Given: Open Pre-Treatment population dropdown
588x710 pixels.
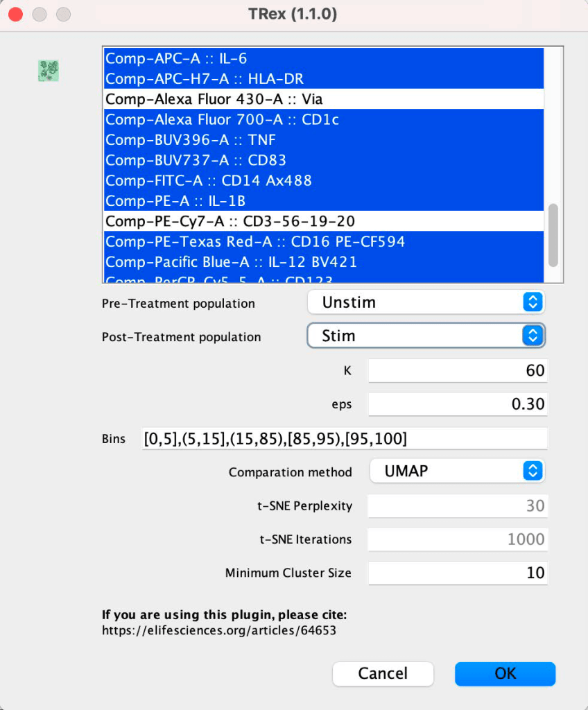Looking at the screenshot, I should click(x=426, y=302).
